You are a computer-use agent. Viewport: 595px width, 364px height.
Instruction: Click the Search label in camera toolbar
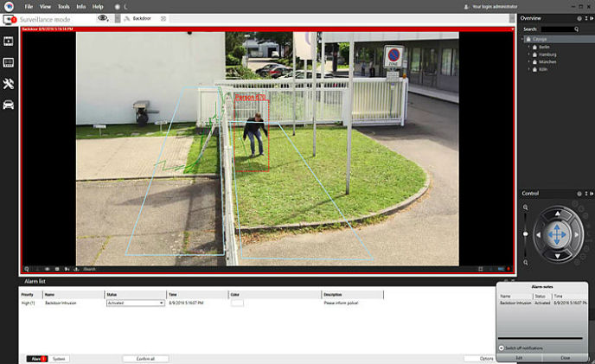90,269
